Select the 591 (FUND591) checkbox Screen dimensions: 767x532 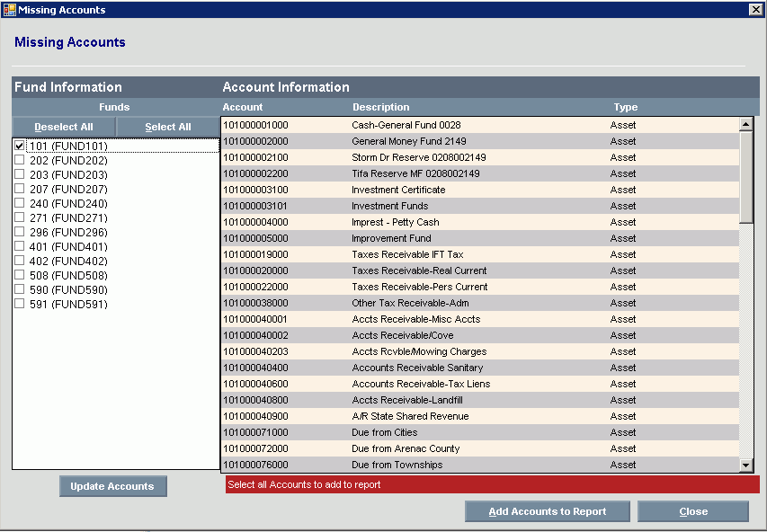20,305
